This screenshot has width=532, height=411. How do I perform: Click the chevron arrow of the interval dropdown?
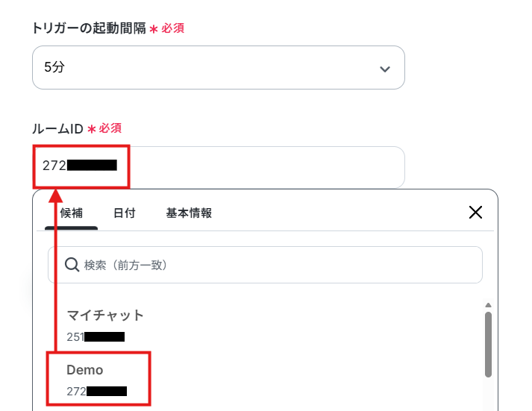click(385, 69)
